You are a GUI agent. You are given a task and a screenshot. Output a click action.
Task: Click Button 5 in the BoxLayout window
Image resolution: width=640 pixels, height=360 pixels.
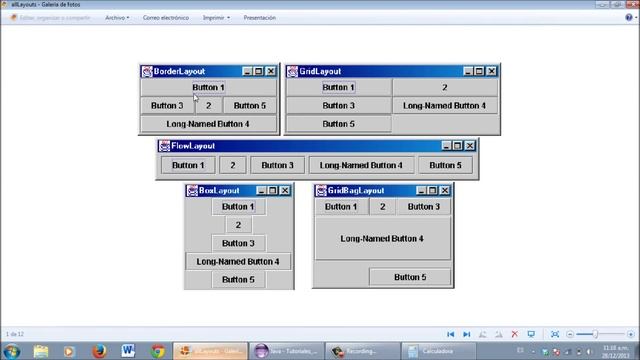238,280
